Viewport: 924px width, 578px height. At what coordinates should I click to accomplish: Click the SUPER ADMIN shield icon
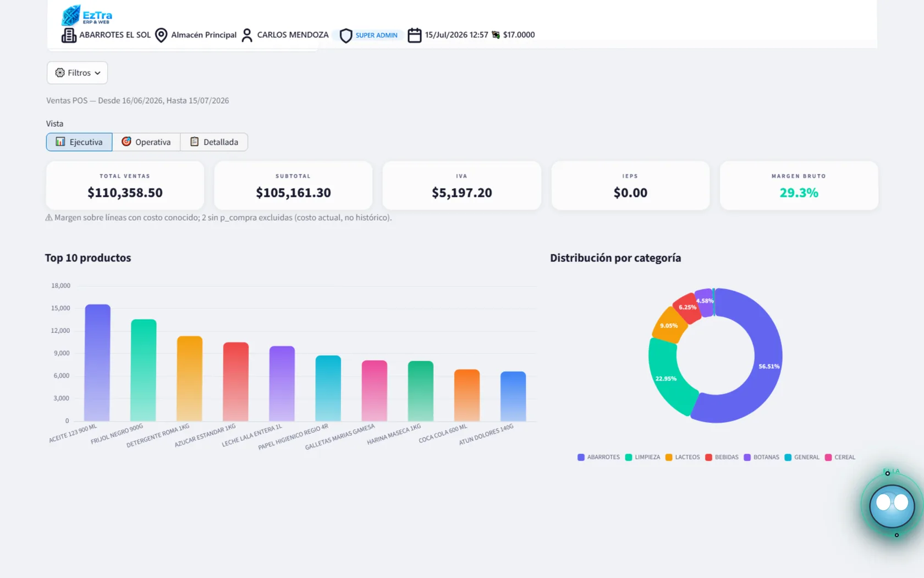[345, 36]
